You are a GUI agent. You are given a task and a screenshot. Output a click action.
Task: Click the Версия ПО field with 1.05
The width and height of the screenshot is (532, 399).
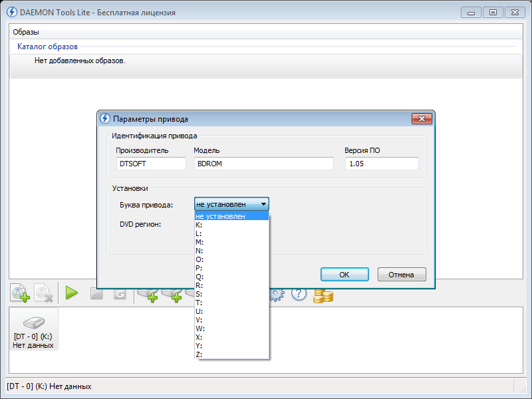pyautogui.click(x=382, y=164)
